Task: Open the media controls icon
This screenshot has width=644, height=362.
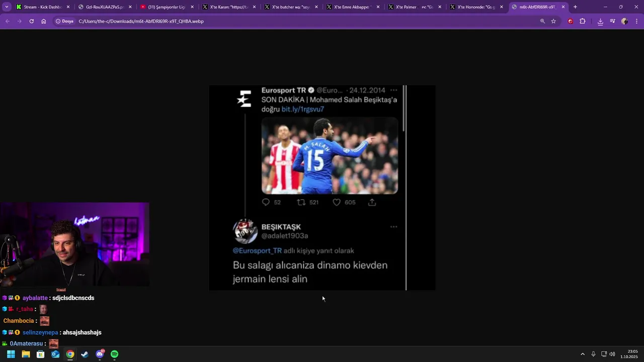Action: point(612,21)
